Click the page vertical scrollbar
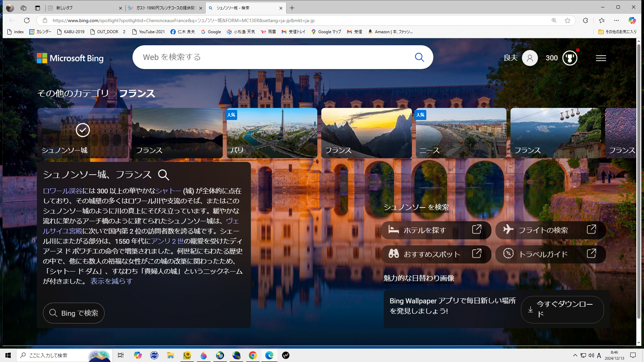Screen dimensions: 644x362 [x=639, y=181]
